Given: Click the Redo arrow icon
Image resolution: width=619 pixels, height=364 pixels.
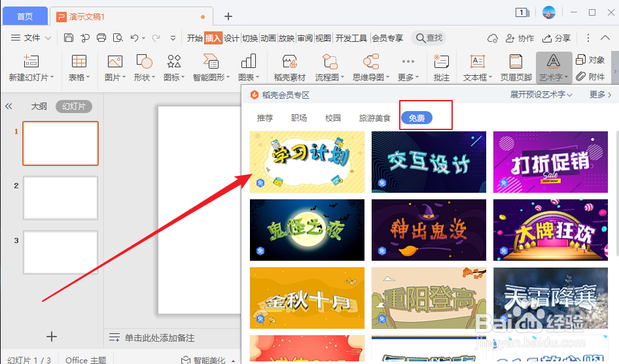Looking at the screenshot, I should pos(156,38).
